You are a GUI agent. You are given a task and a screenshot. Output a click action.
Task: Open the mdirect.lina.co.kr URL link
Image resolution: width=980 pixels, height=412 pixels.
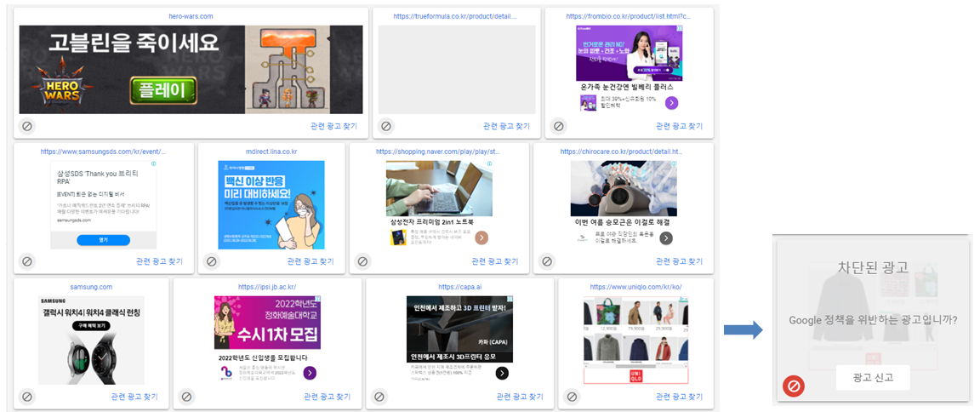[271, 152]
